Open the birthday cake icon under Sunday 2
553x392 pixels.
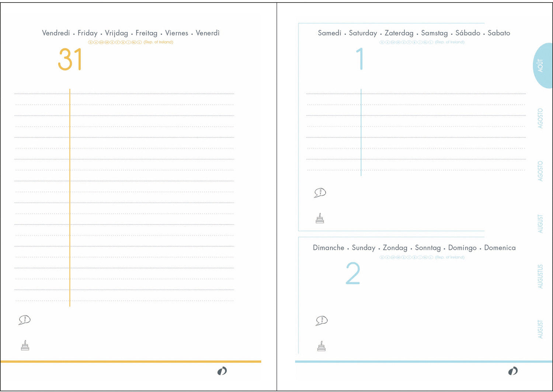[x=321, y=346]
